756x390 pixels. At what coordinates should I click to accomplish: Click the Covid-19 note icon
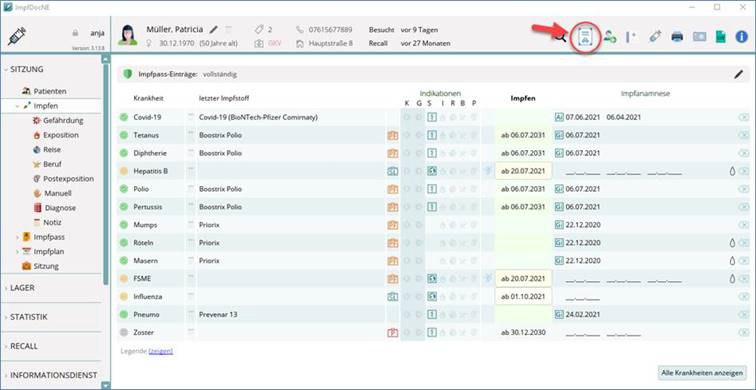coord(190,117)
